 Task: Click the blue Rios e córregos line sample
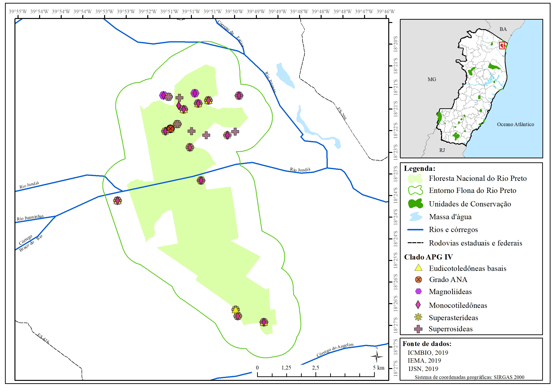(415, 230)
